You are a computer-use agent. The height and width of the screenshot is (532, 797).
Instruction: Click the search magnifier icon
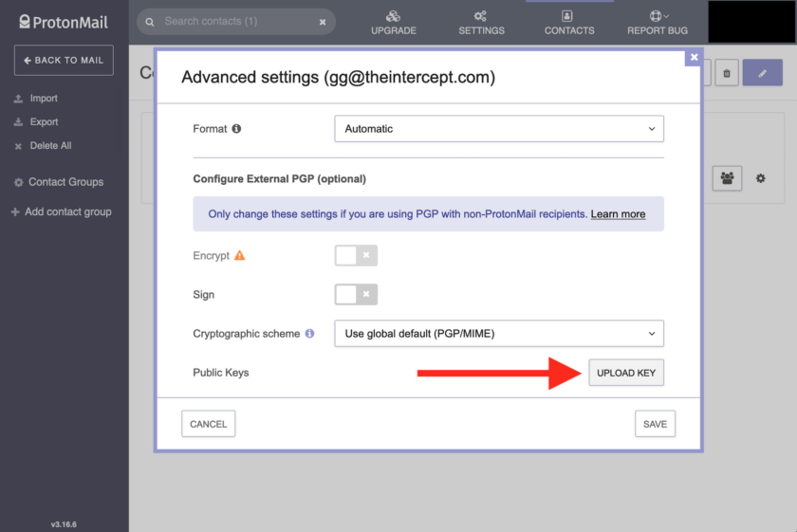pos(150,22)
